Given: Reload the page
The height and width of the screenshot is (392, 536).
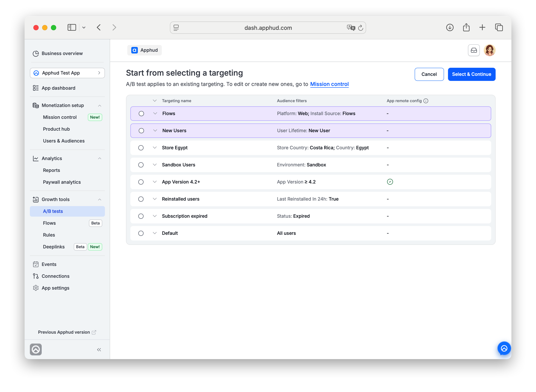Looking at the screenshot, I should 361,28.
